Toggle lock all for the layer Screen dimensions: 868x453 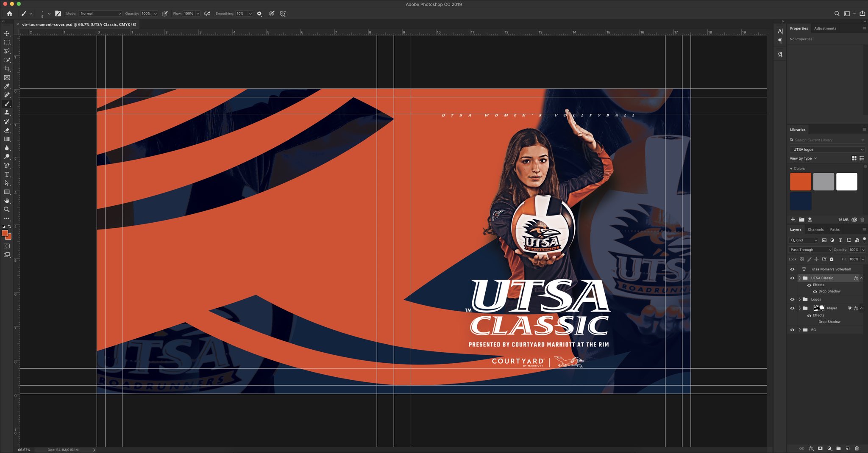[x=832, y=259]
